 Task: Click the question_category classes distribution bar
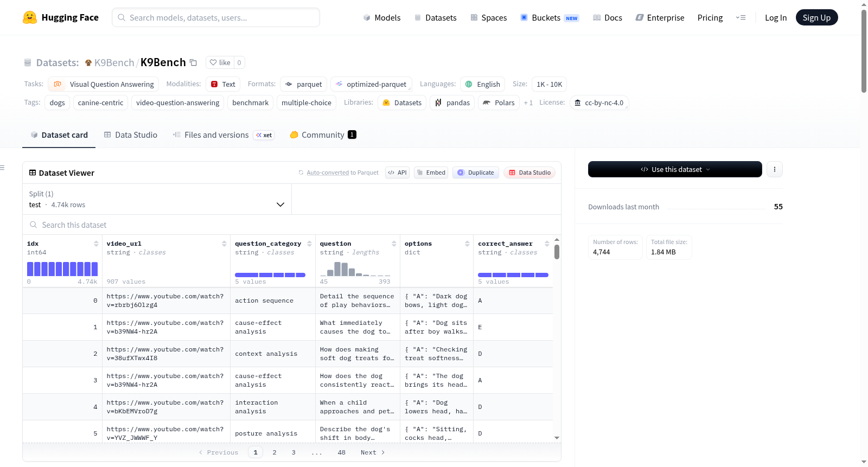(270, 275)
